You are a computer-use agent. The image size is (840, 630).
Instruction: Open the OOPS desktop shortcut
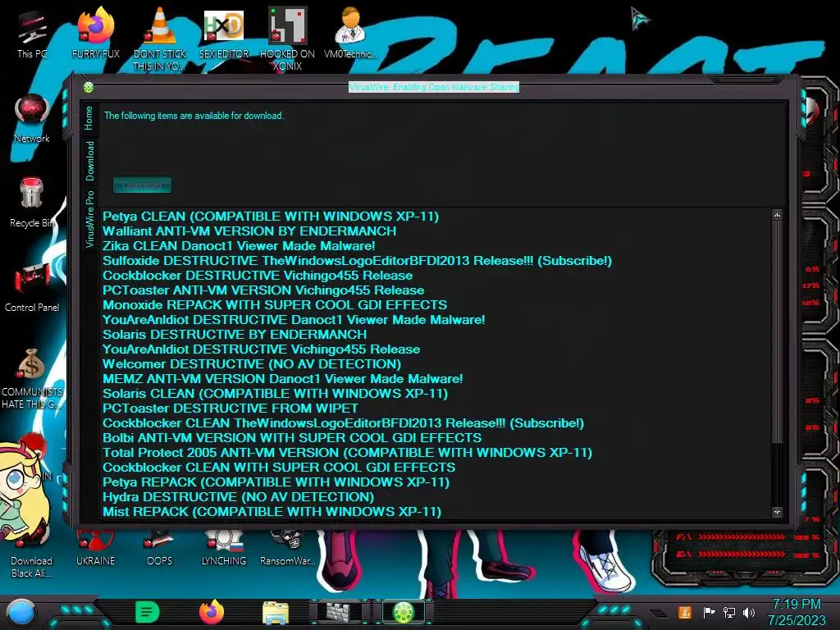160,549
